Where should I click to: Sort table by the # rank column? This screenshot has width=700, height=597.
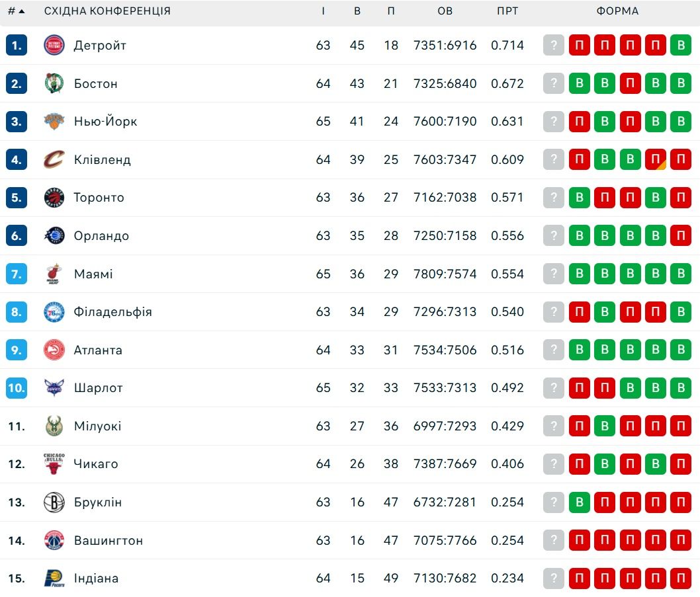pyautogui.click(x=17, y=11)
